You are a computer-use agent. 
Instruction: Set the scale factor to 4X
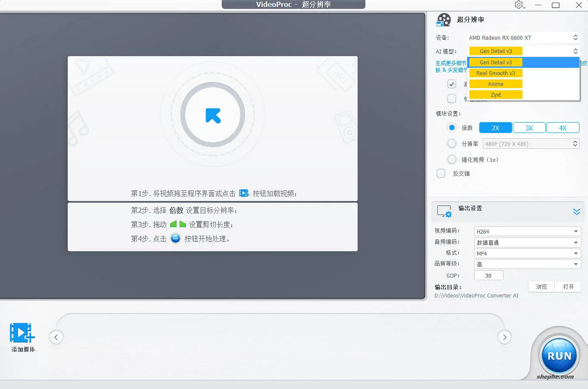pos(563,128)
